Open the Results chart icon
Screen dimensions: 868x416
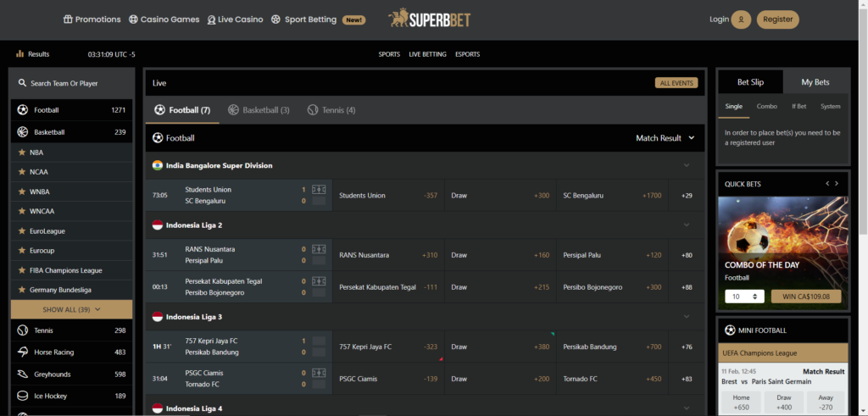pyautogui.click(x=19, y=53)
